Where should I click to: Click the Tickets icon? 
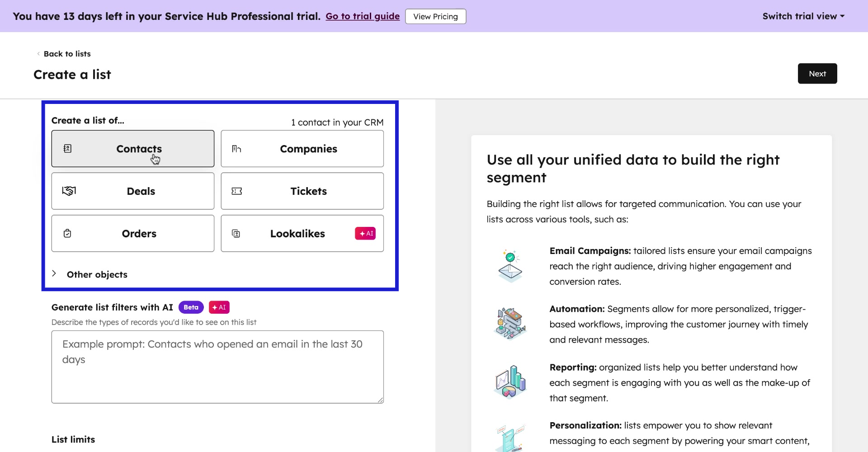click(x=237, y=191)
